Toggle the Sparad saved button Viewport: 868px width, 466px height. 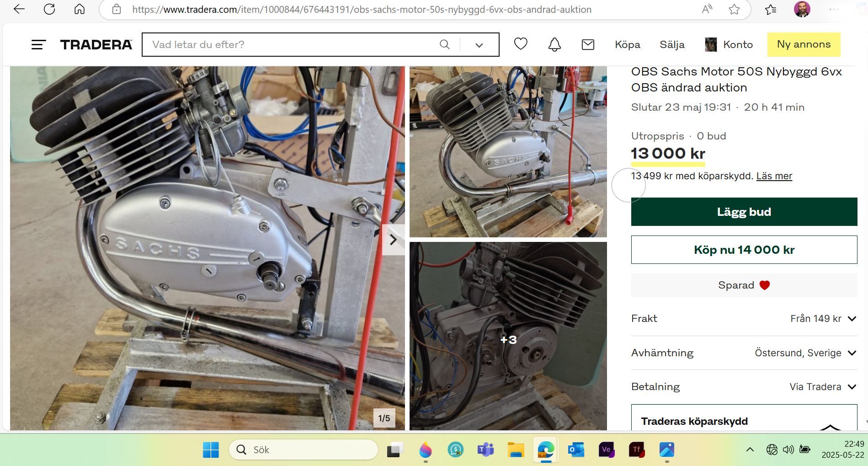(x=744, y=285)
